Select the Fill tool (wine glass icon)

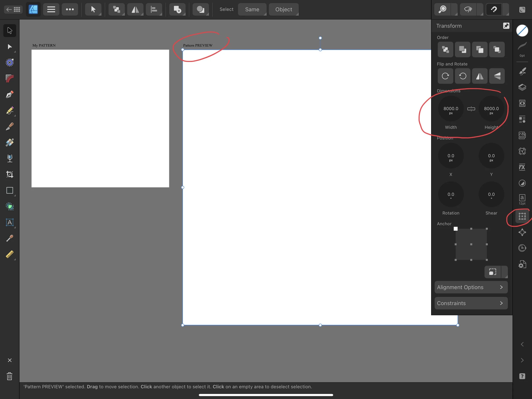(x=10, y=158)
